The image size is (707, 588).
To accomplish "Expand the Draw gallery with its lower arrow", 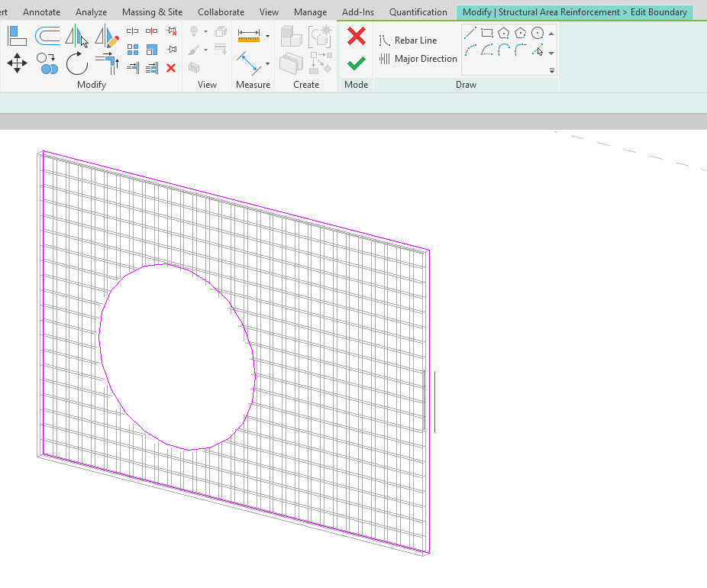I will [x=551, y=72].
